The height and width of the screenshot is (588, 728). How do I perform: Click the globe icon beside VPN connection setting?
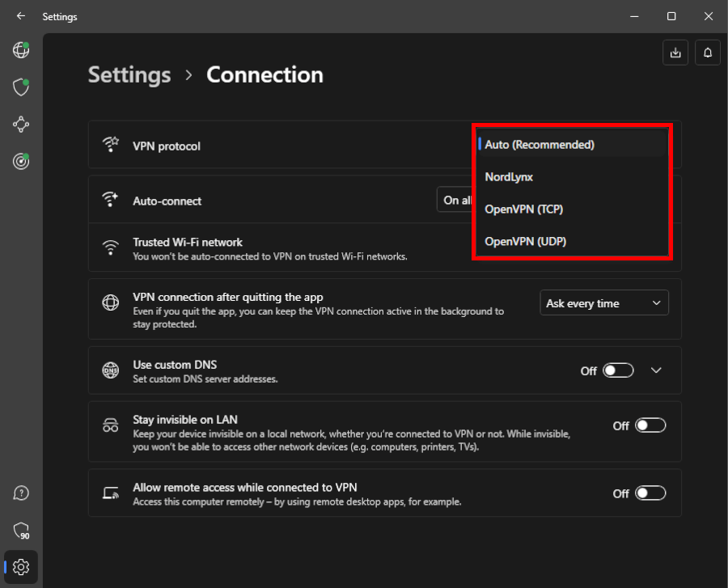(x=111, y=302)
